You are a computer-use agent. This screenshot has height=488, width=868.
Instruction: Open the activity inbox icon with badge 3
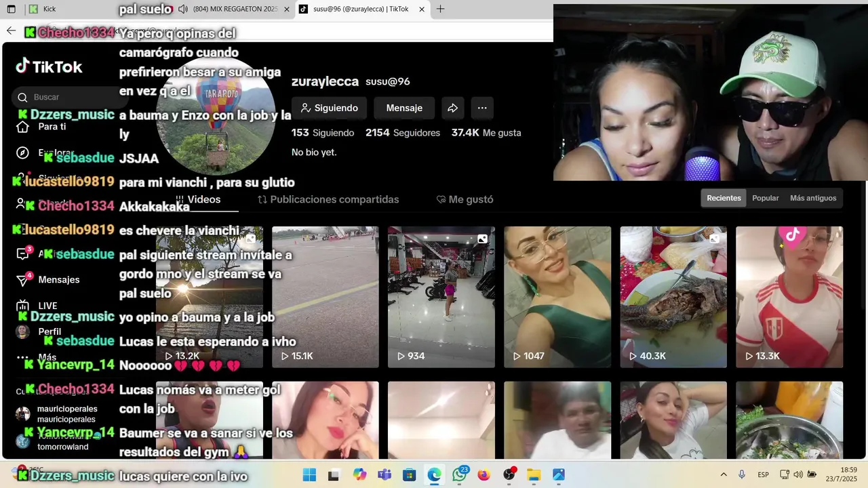click(22, 253)
